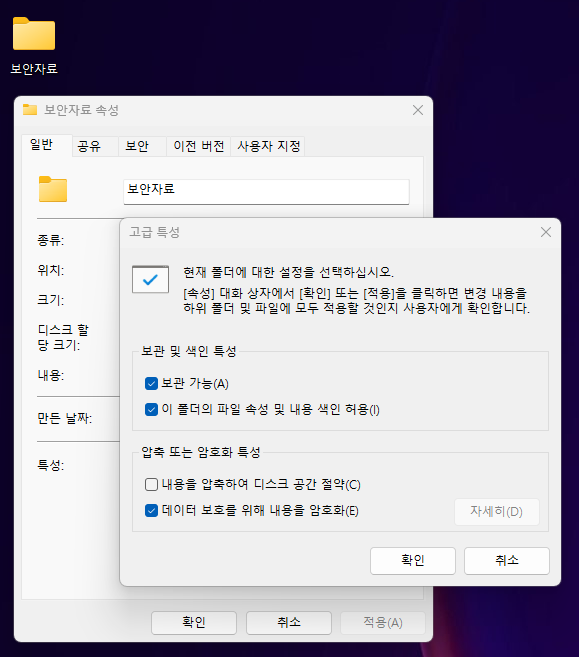Click 취소 in 고급 특성 dialog

pyautogui.click(x=507, y=561)
